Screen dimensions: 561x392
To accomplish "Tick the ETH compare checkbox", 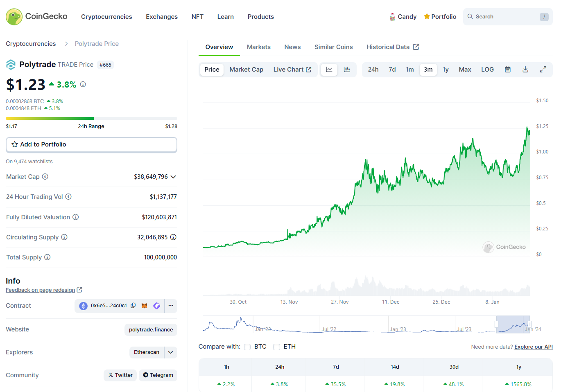I will [277, 347].
